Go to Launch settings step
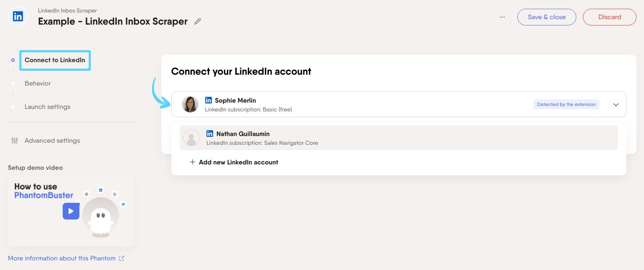 48,107
